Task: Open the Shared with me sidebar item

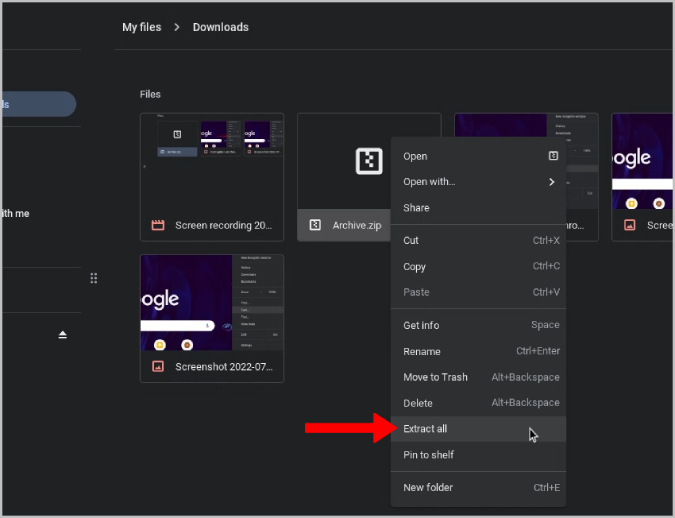Action: [x=15, y=214]
